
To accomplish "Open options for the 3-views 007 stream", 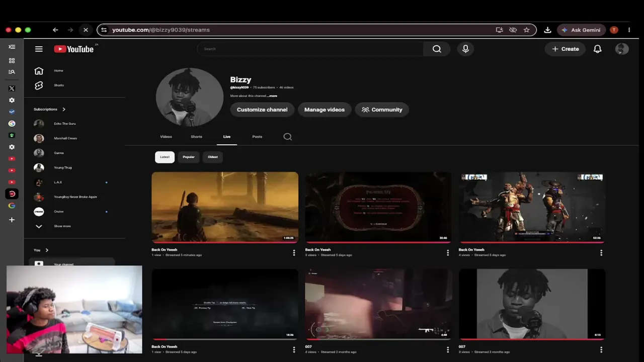I will [x=601, y=349].
